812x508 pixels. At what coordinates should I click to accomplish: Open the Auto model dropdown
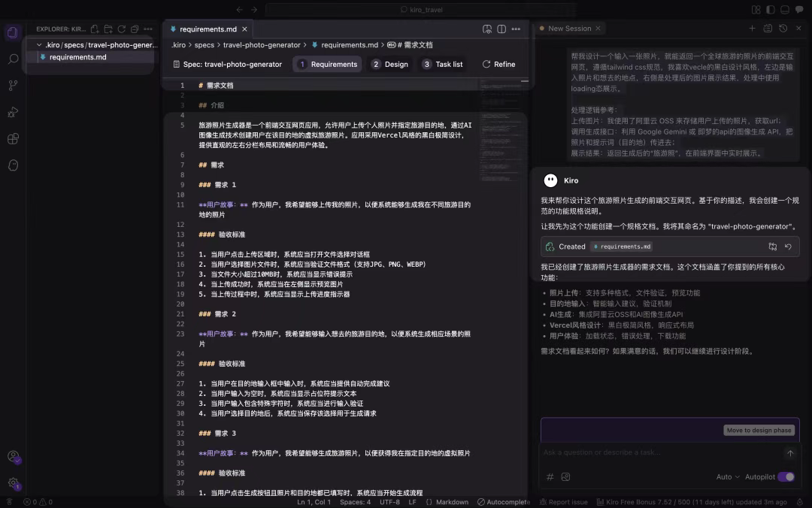(x=728, y=477)
